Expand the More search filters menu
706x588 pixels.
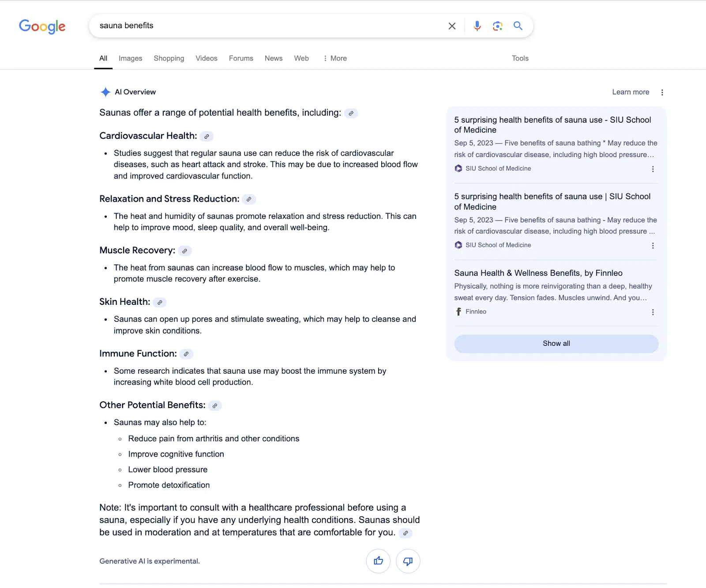(335, 58)
